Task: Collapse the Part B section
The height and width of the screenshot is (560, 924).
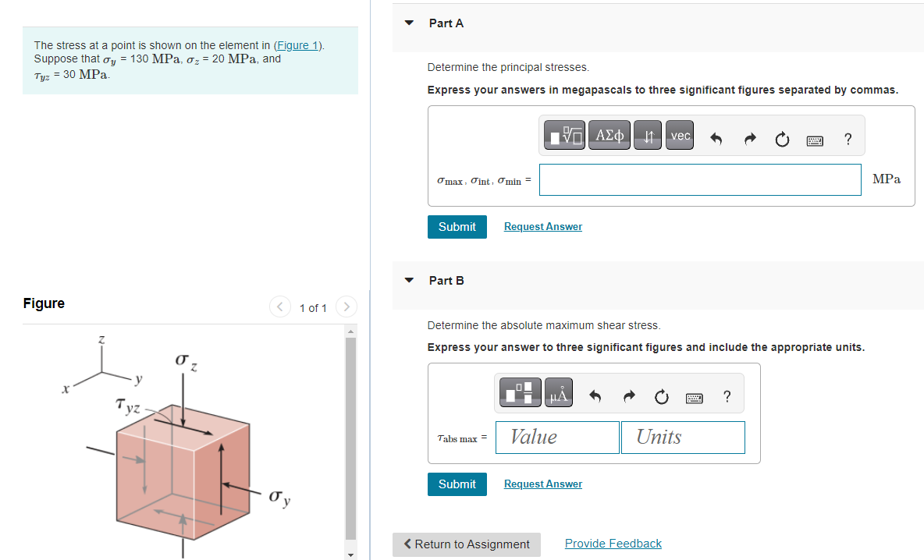Action: pyautogui.click(x=409, y=281)
